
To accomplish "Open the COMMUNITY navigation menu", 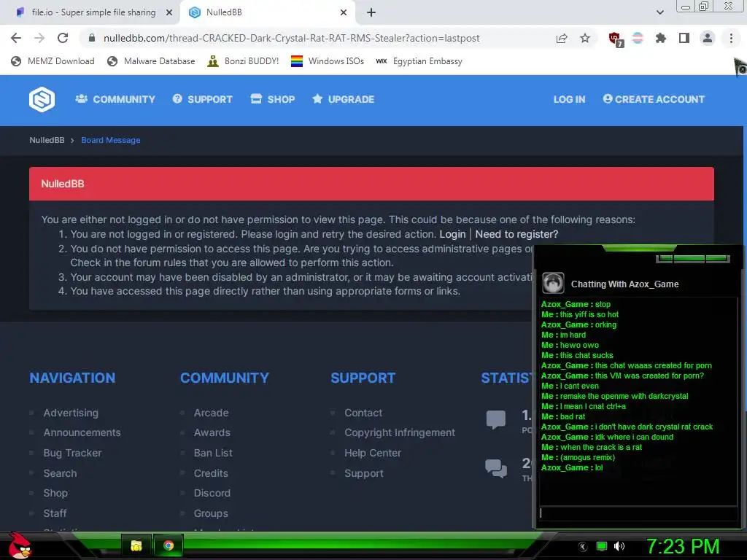I will 115,99.
